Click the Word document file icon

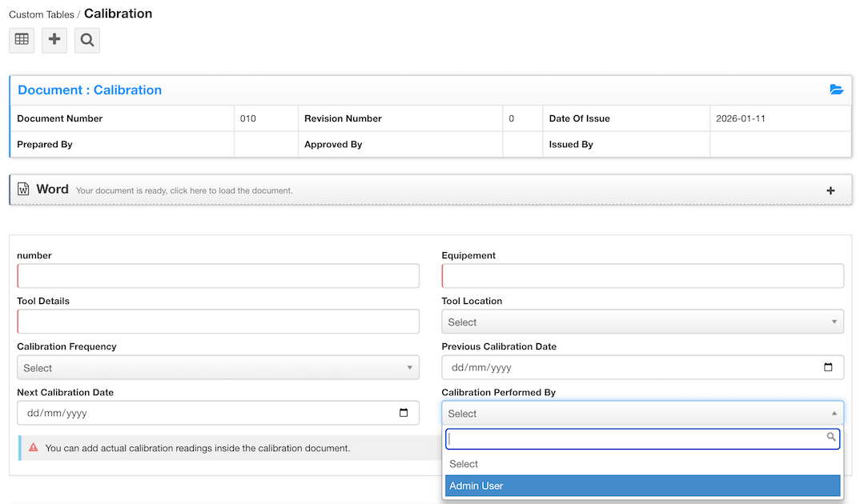23,189
